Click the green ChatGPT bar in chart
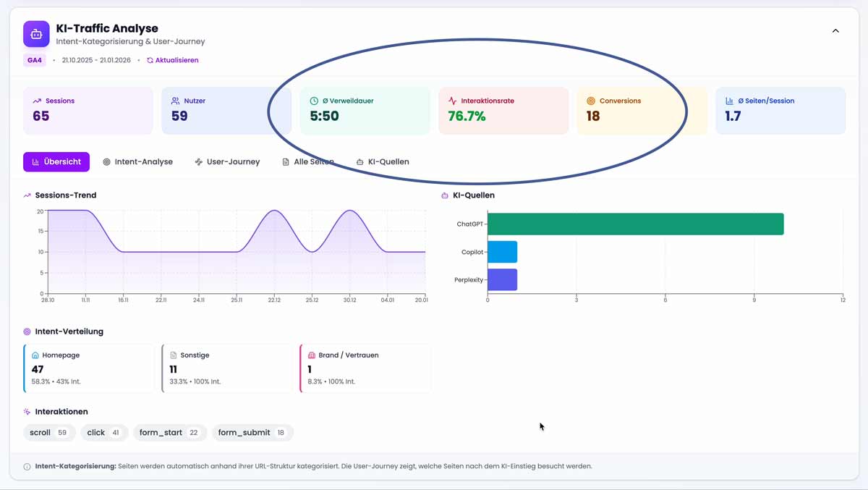This screenshot has width=868, height=490. [635, 224]
